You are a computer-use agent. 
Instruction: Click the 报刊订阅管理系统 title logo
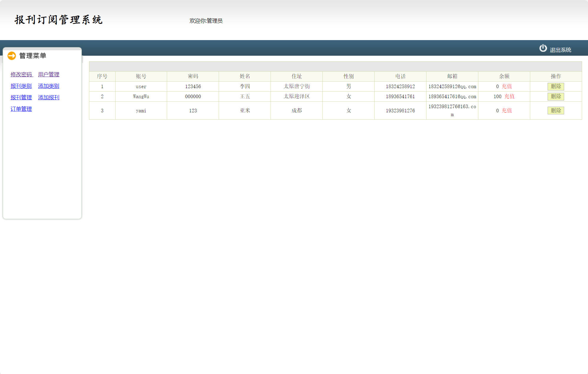[58, 20]
